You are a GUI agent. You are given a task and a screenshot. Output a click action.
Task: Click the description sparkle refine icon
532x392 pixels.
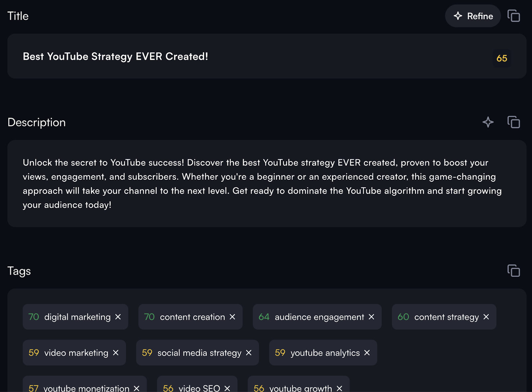[488, 122]
